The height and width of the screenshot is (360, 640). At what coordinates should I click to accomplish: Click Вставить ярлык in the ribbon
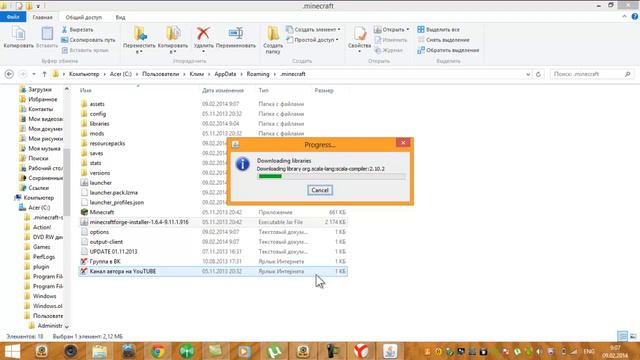85,50
